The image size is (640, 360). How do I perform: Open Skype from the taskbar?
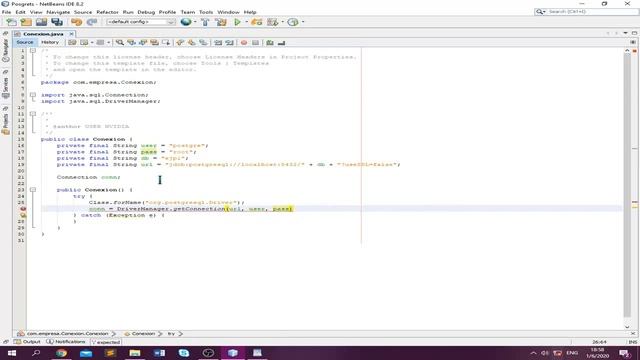tap(184, 353)
